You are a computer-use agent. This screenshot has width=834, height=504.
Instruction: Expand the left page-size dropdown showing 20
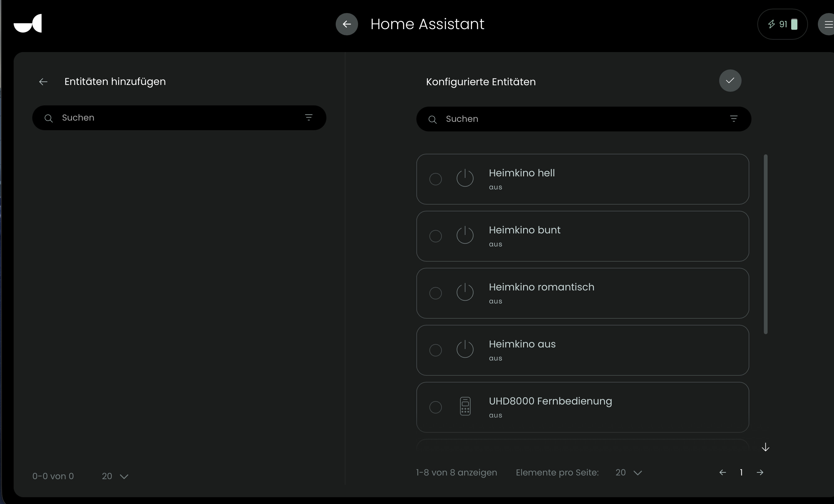pyautogui.click(x=115, y=476)
